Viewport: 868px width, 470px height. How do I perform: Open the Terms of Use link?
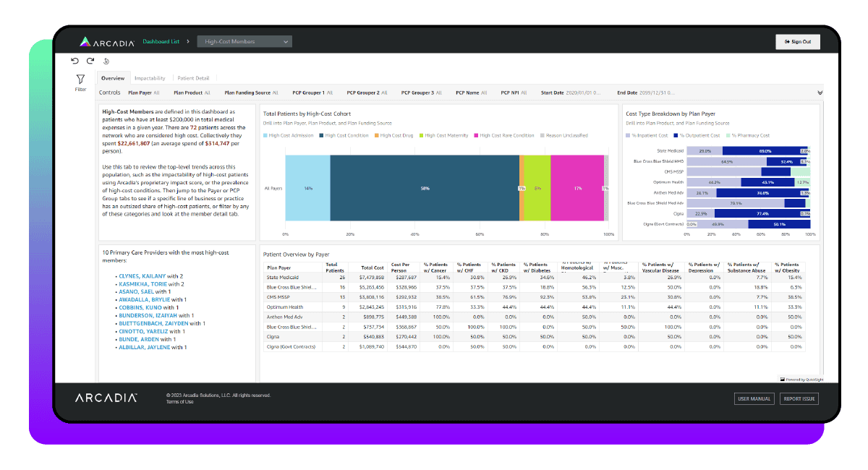pyautogui.click(x=179, y=401)
